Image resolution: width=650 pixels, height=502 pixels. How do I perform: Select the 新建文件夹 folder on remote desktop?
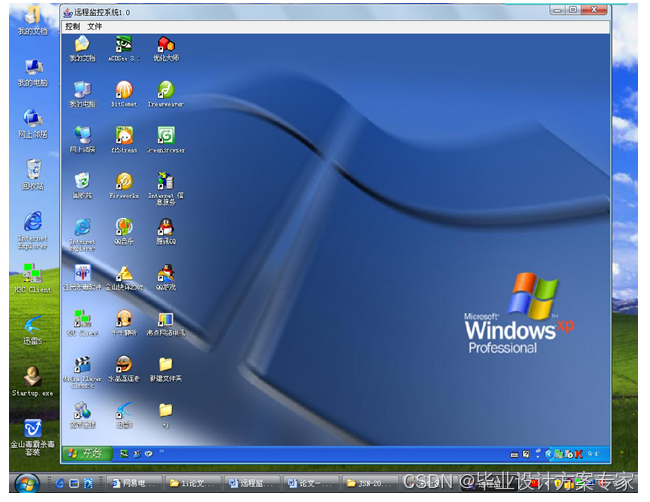point(166,369)
